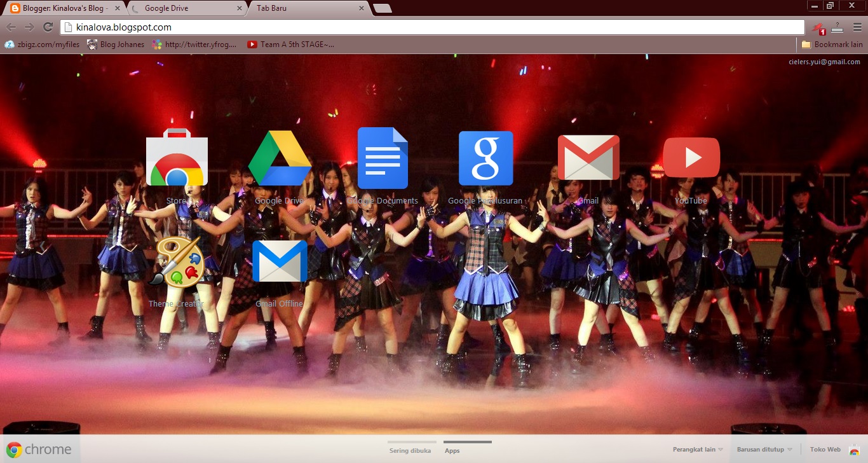Go back with the browser back arrow
This screenshot has height=463, width=868.
[11, 27]
